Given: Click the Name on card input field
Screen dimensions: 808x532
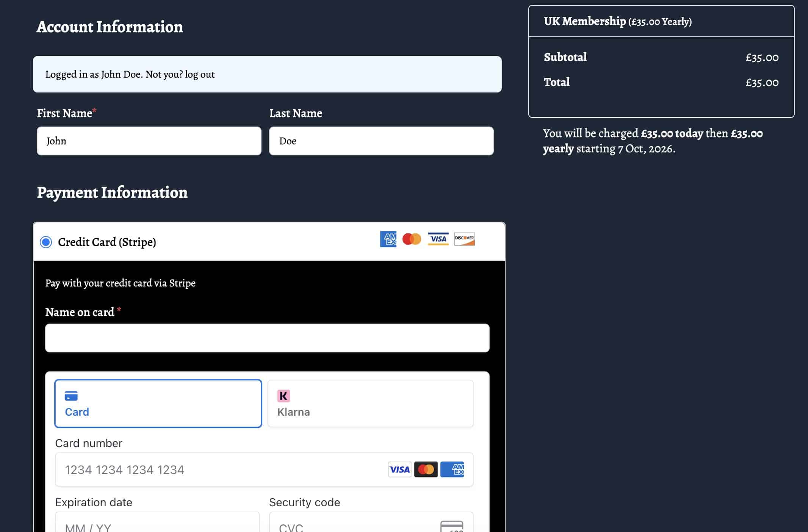Looking at the screenshot, I should [x=267, y=338].
